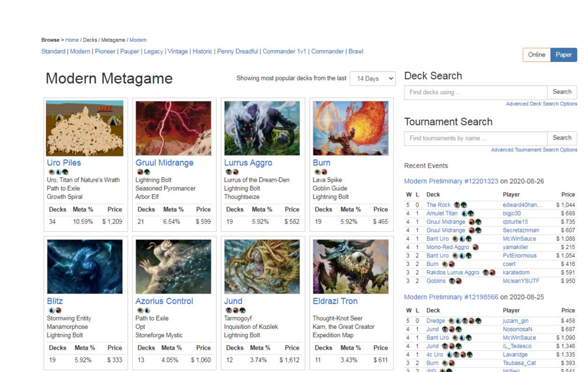The width and height of the screenshot is (588, 372).
Task: Click the Gruul Midrange lightning artwork
Action: pyautogui.click(x=173, y=128)
